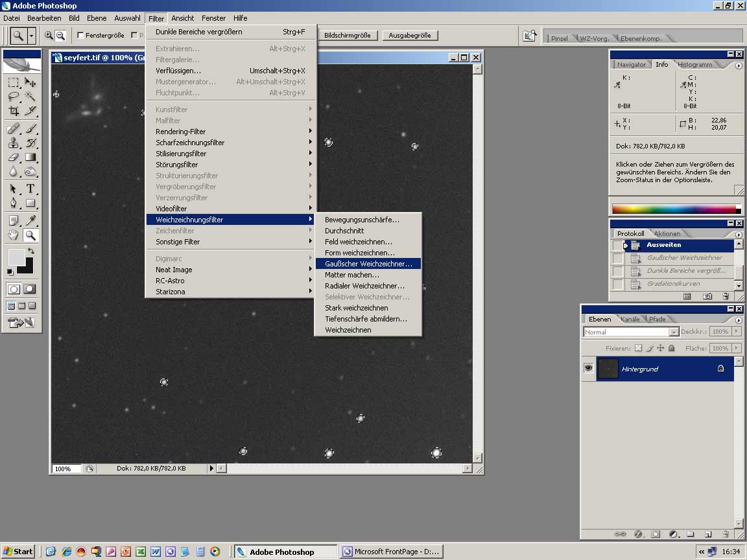
Task: Click the foreground color swatch
Action: tap(17, 257)
